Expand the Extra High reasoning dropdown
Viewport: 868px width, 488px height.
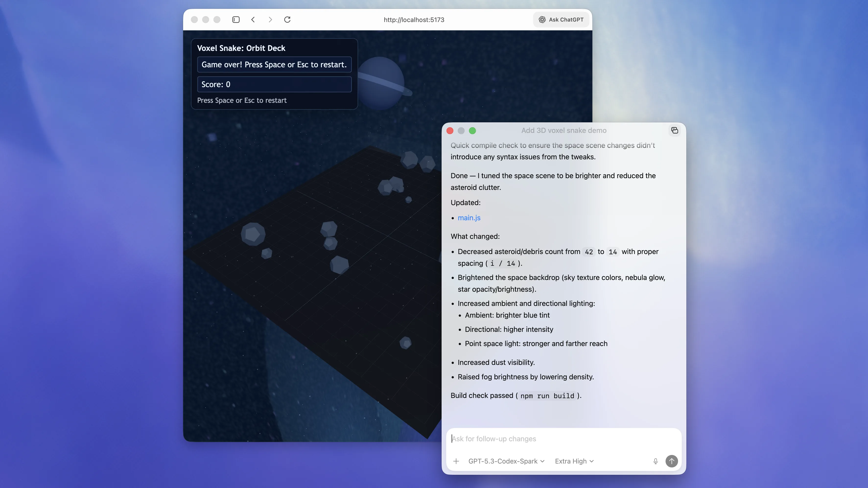pyautogui.click(x=574, y=461)
